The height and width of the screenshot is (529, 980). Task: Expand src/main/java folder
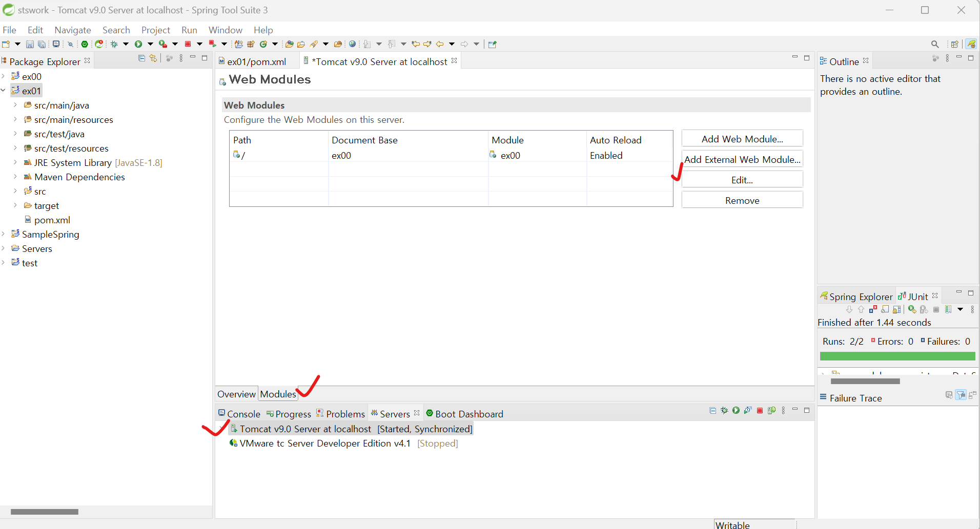(15, 105)
